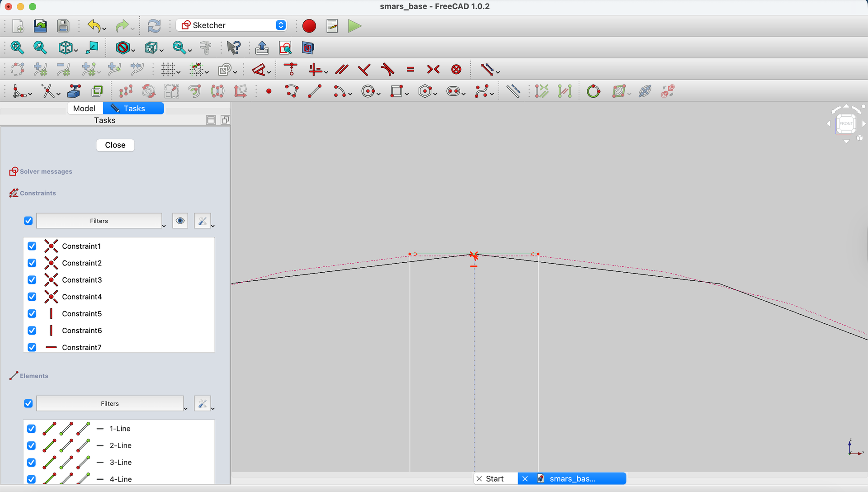Screen dimensions: 868x492
Task: Select the Symmetric constraint tool
Action: [x=433, y=69]
